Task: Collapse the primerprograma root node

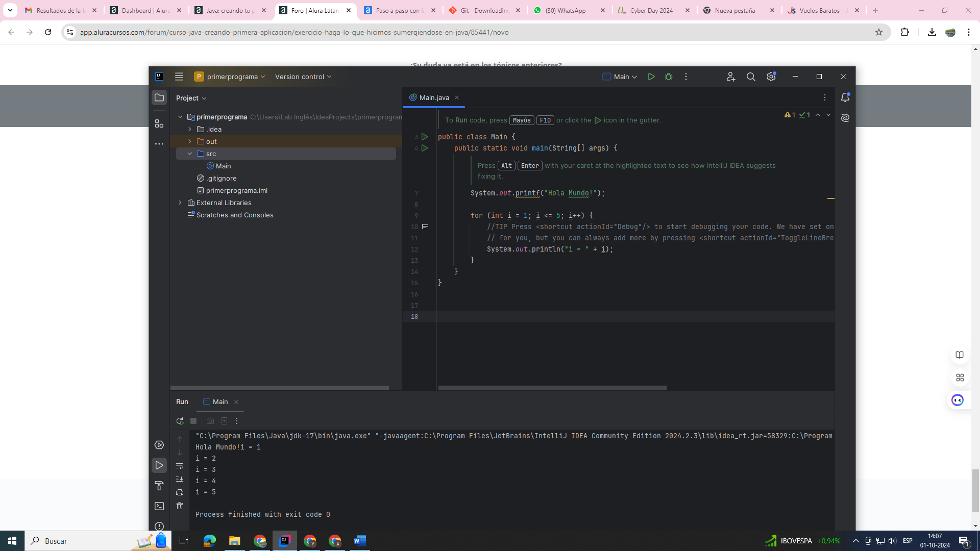Action: tap(180, 117)
